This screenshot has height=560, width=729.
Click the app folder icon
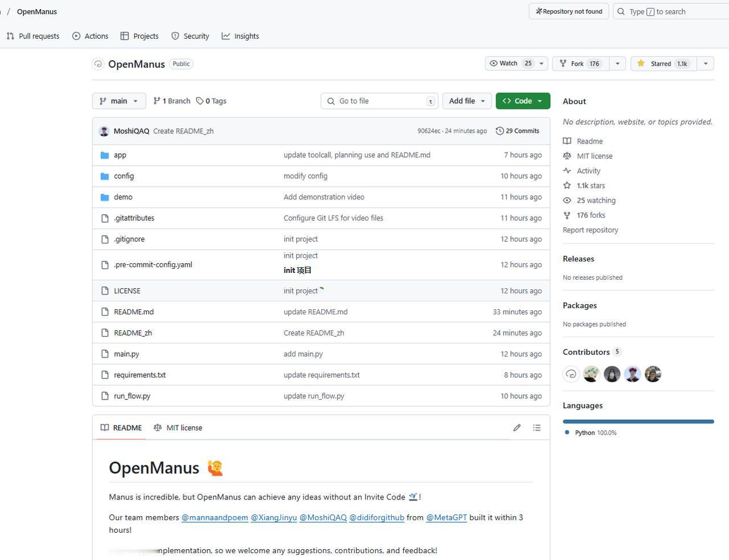tap(105, 155)
